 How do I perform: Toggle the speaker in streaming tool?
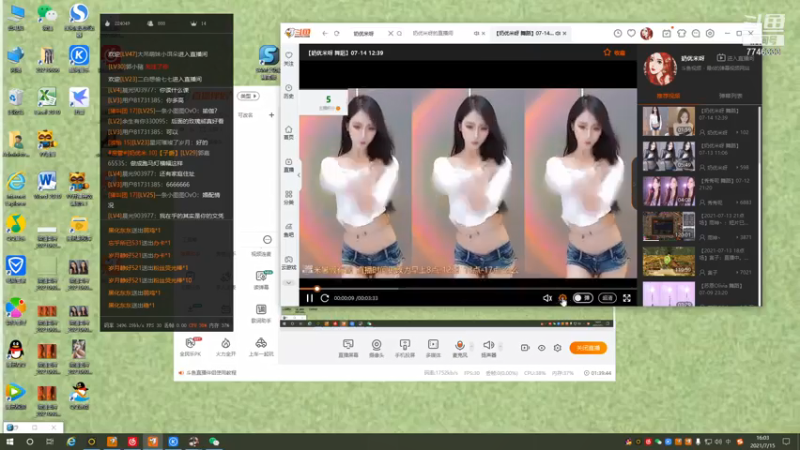point(488,348)
